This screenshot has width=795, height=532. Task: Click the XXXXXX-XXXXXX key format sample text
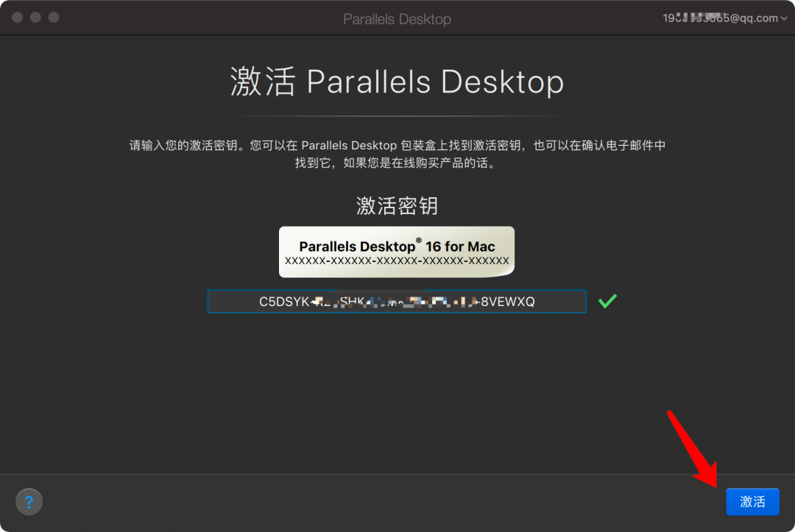[x=397, y=261]
